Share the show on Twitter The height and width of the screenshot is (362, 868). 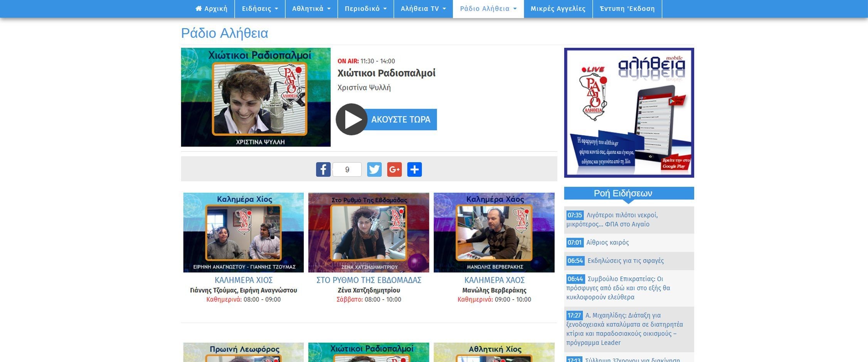click(374, 169)
